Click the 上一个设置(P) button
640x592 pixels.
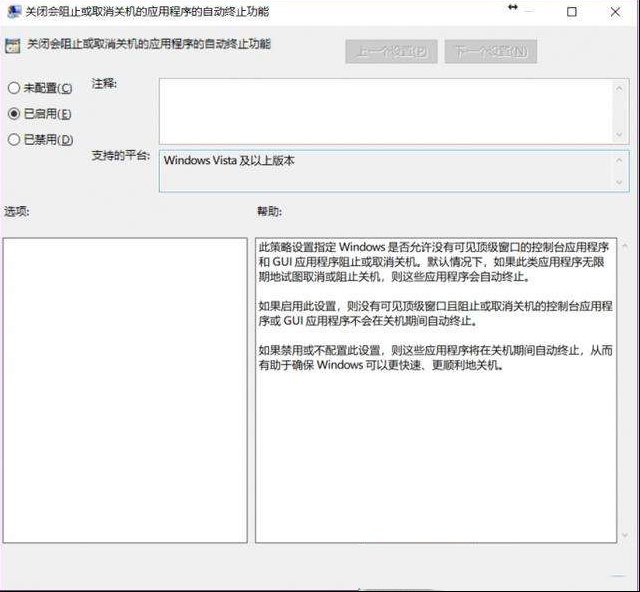tap(391, 51)
